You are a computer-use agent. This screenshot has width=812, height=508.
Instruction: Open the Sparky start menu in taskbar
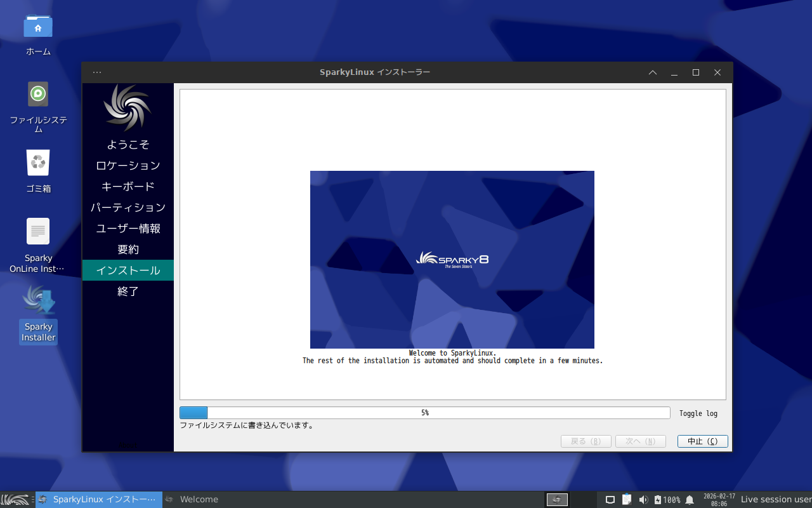tap(15, 500)
